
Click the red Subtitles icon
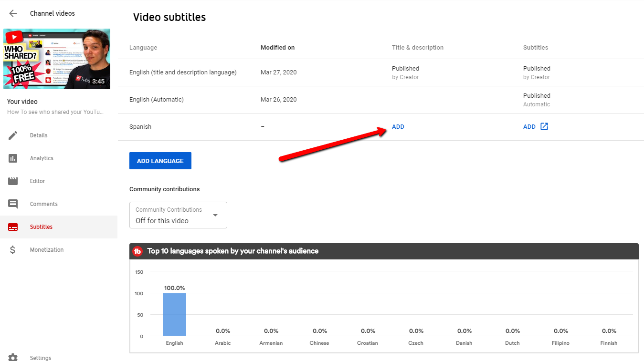13,227
